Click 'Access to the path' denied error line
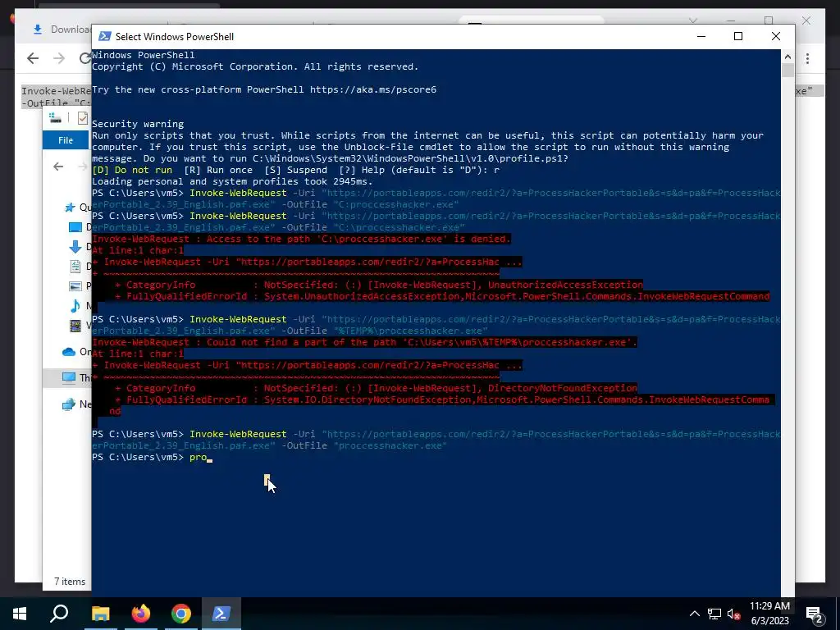Image resolution: width=840 pixels, height=630 pixels. click(301, 239)
